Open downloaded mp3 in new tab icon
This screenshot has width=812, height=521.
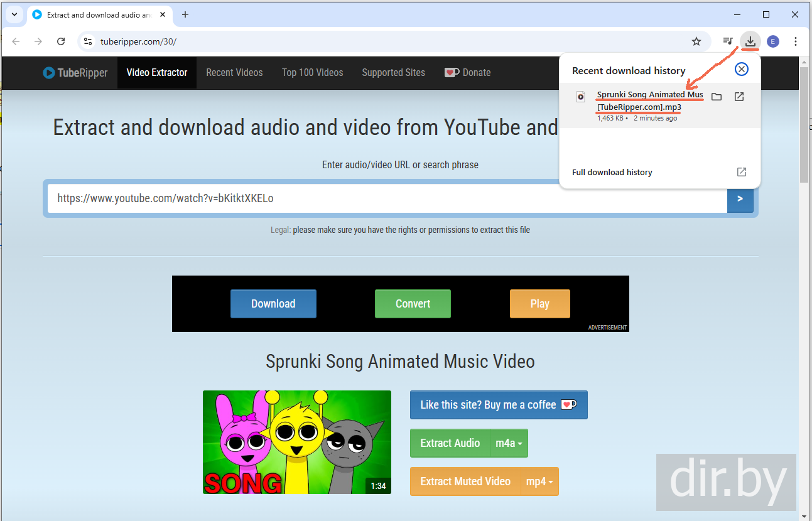click(x=739, y=97)
